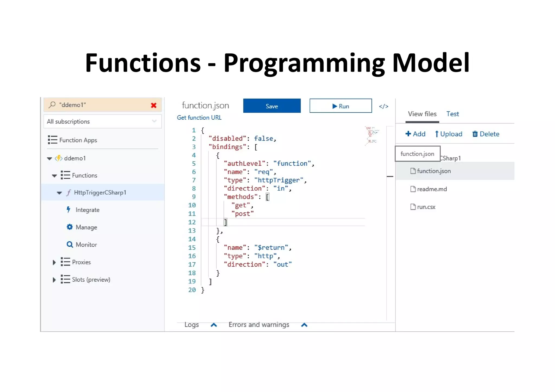This screenshot has width=555, height=392.
Task: Expand the Logs panel chevron
Action: [214, 325]
